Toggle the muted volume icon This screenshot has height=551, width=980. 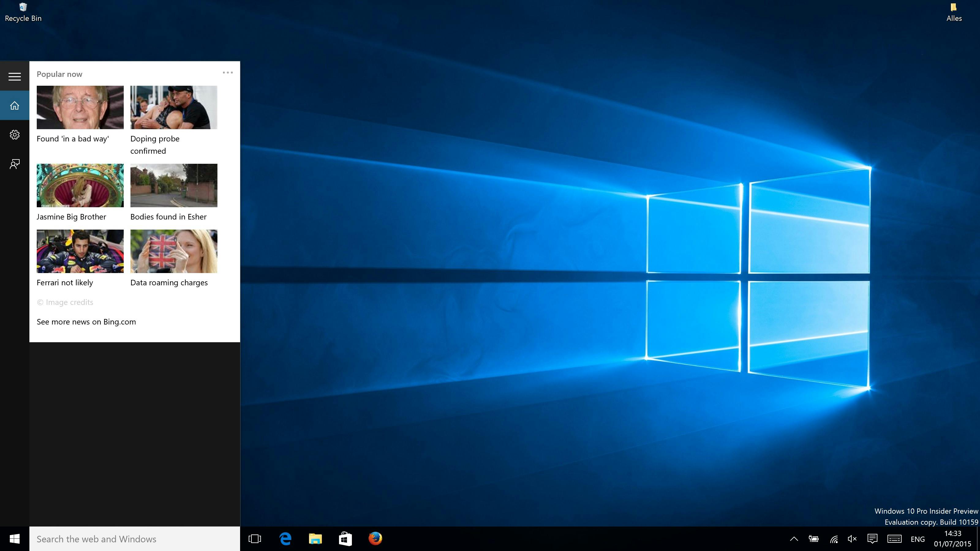pyautogui.click(x=852, y=539)
